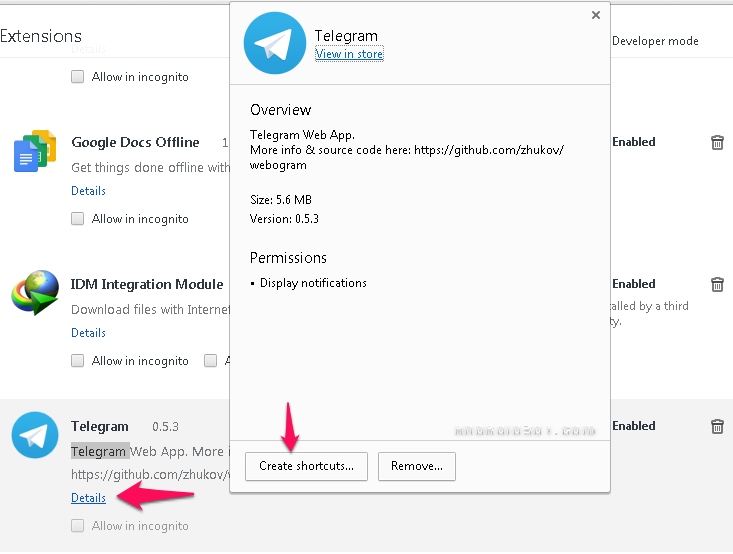Click the Telegram logo in the details dialog
Image resolution: width=733 pixels, height=554 pixels.
click(x=274, y=43)
